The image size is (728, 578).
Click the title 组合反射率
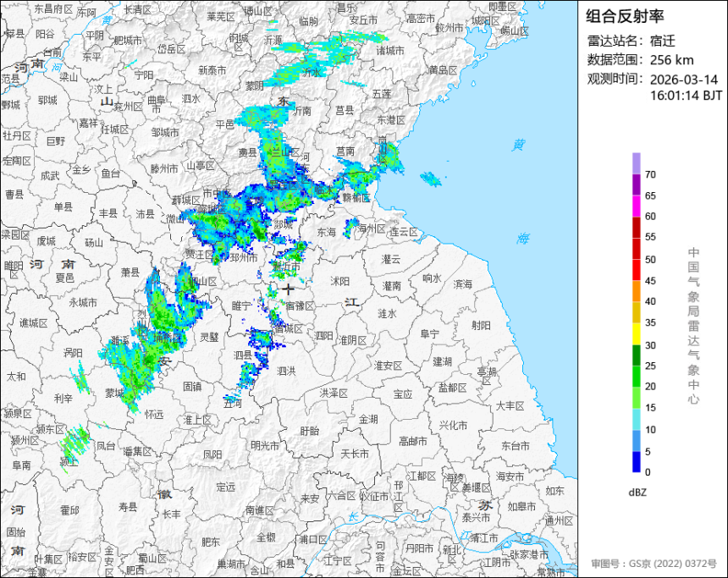pos(625,16)
